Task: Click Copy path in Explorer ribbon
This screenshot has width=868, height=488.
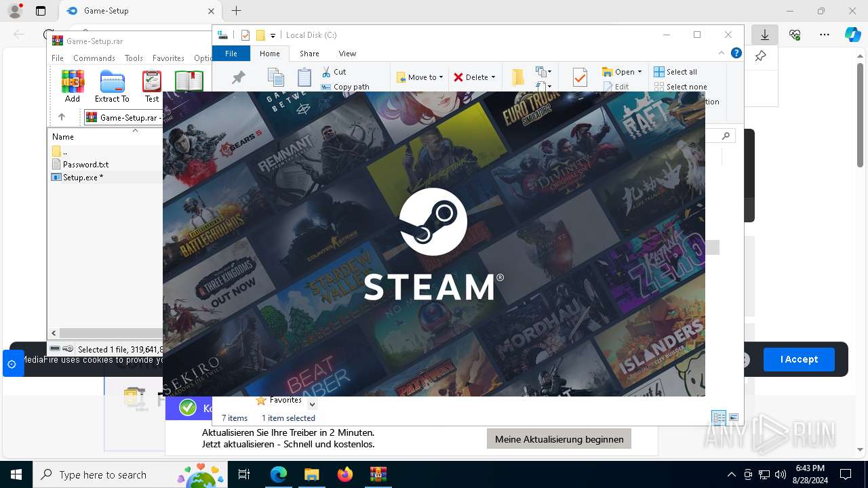Action: (x=345, y=87)
